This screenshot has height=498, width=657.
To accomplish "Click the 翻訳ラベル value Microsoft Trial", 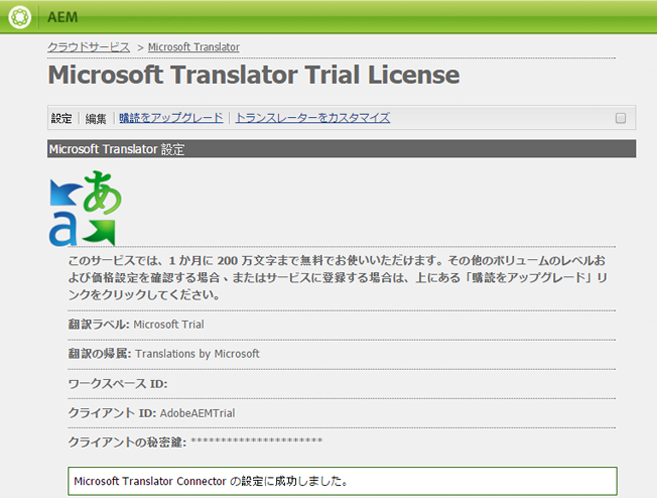I will pyautogui.click(x=169, y=325).
